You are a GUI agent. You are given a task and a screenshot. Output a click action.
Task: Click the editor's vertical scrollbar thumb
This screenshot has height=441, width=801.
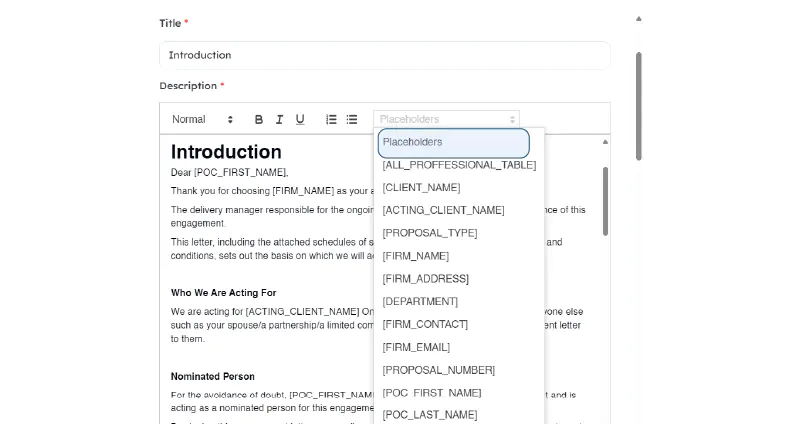pos(605,200)
